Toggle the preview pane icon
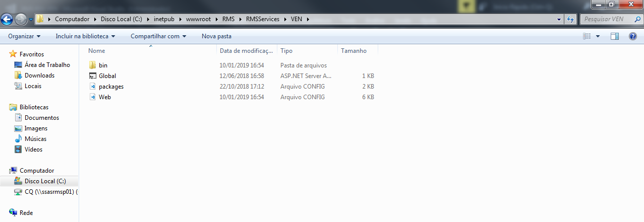 pos(615,36)
